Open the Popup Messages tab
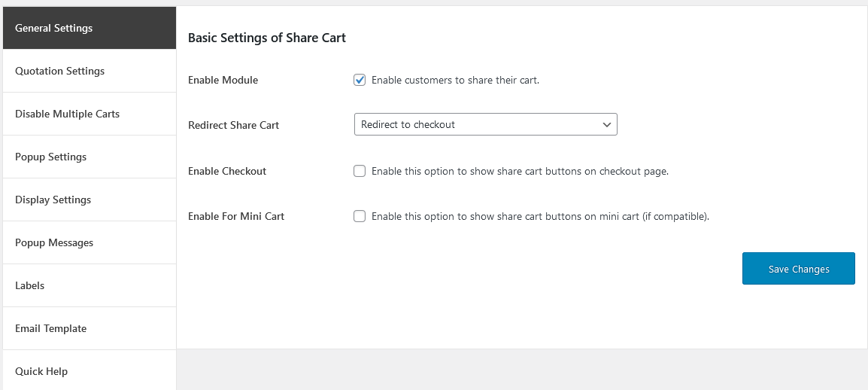Screen dimensions: 868x390 pos(90,242)
